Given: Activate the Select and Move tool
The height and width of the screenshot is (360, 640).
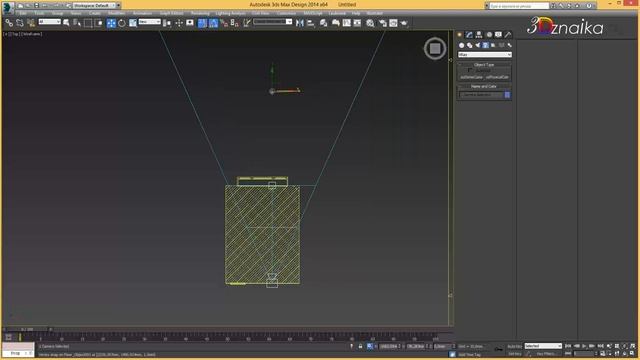Looking at the screenshot, I should click(111, 23).
